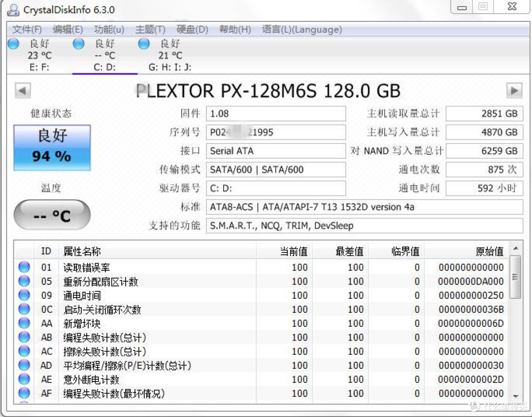Go to next disk with right arrow
The height and width of the screenshot is (417, 532).
pyautogui.click(x=514, y=91)
